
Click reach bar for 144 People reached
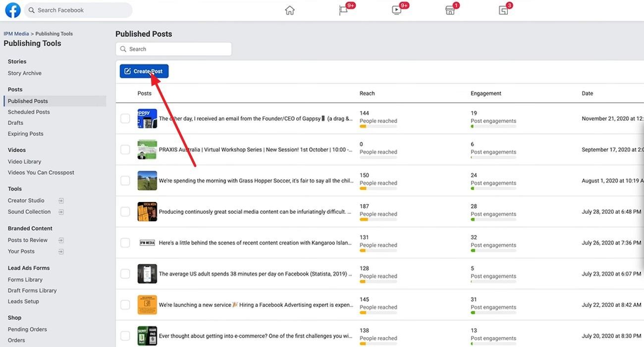[x=378, y=127]
